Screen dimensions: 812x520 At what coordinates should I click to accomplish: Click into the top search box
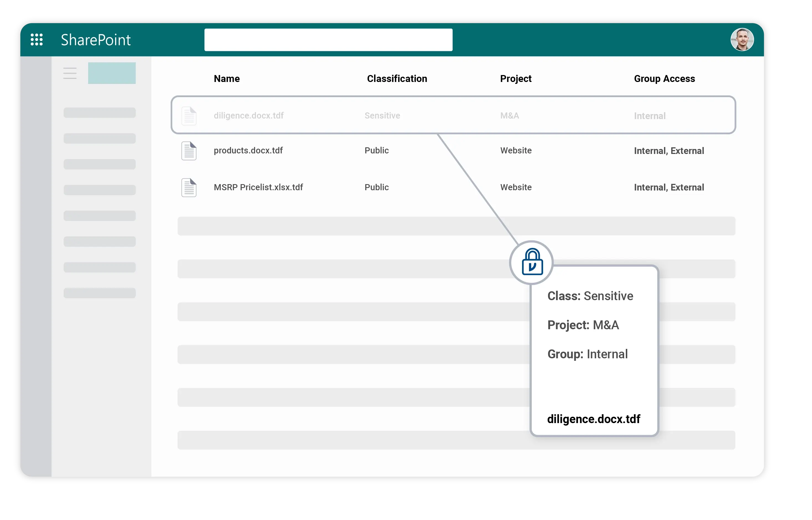click(x=328, y=40)
